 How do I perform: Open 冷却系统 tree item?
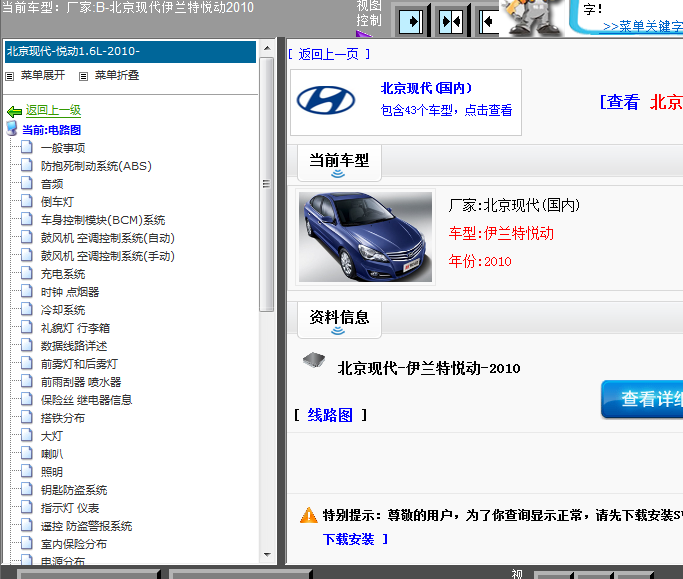(x=63, y=310)
